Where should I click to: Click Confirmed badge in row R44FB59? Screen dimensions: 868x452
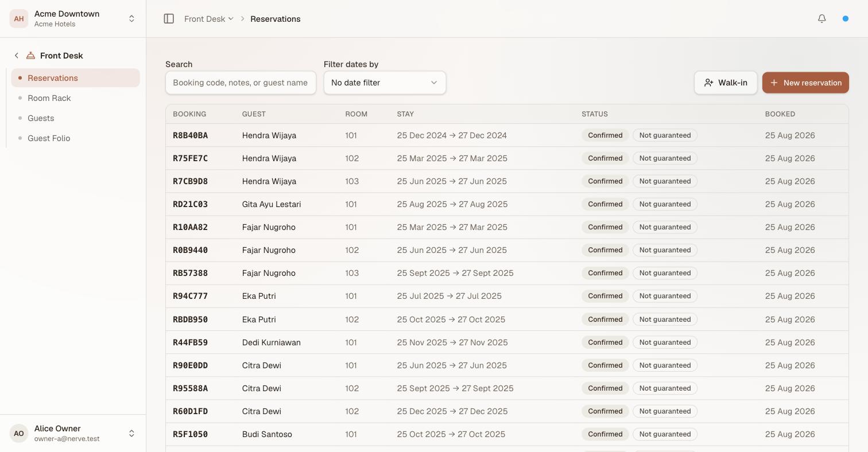click(x=605, y=342)
